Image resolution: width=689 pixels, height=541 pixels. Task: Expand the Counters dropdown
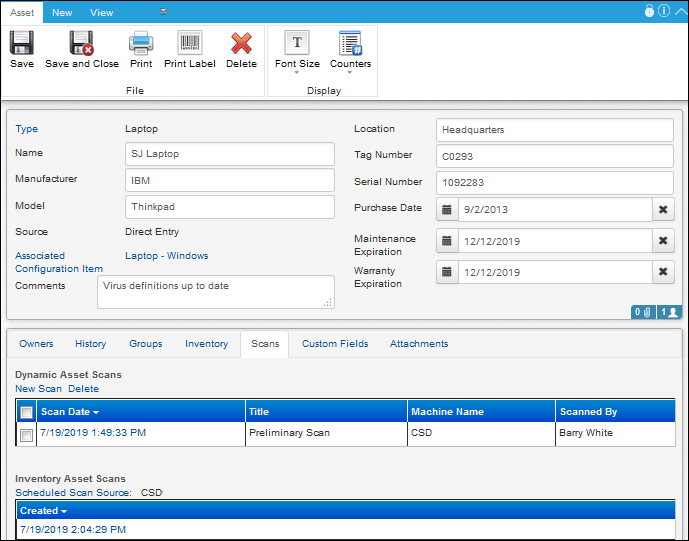pyautogui.click(x=350, y=68)
